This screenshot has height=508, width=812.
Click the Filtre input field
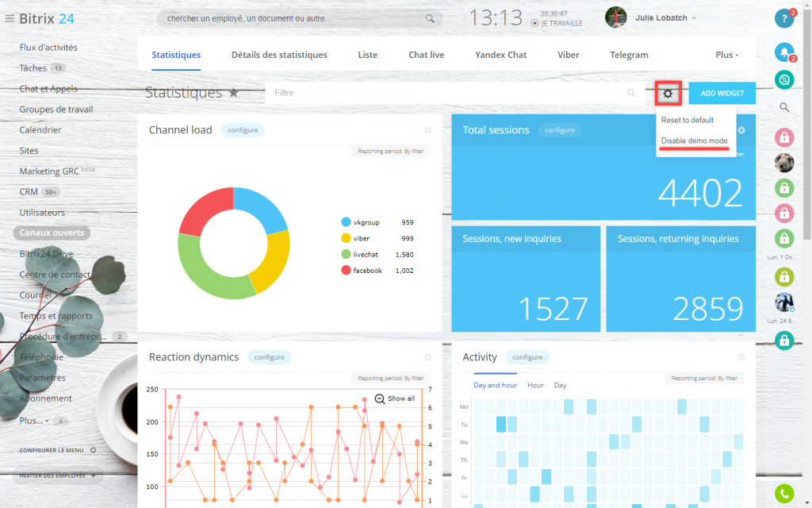click(x=454, y=94)
